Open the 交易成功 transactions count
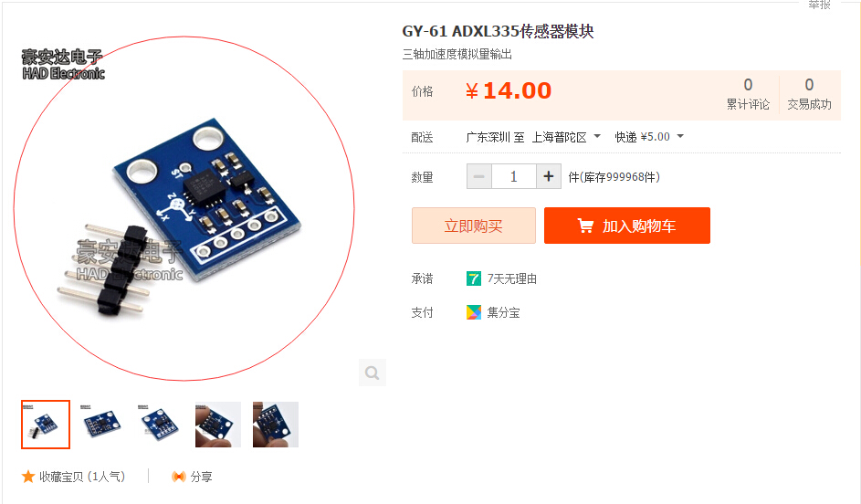861x504 pixels. [809, 94]
